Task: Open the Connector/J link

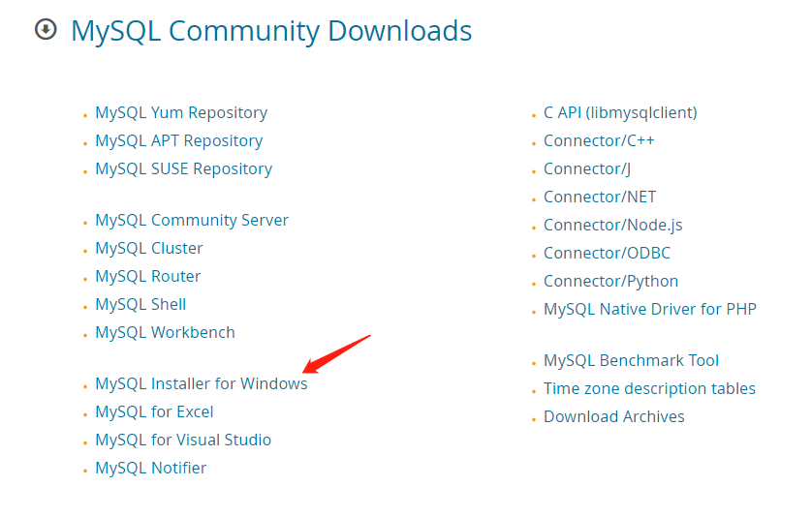Action: 587,168
